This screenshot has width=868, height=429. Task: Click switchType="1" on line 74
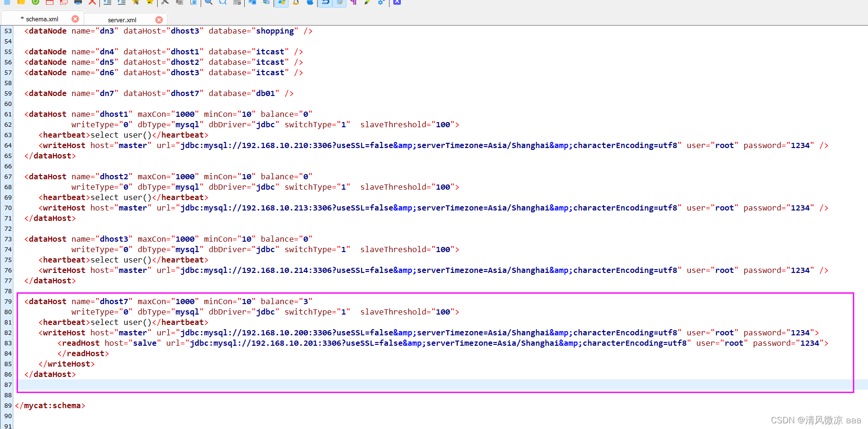pos(318,249)
